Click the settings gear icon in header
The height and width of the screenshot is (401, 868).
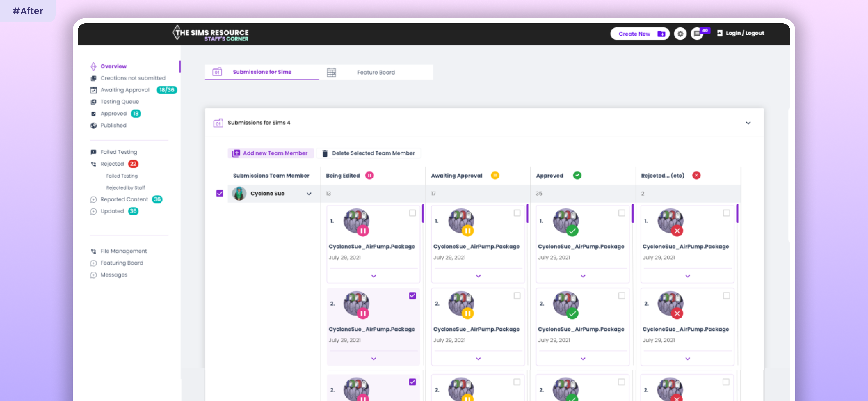680,34
